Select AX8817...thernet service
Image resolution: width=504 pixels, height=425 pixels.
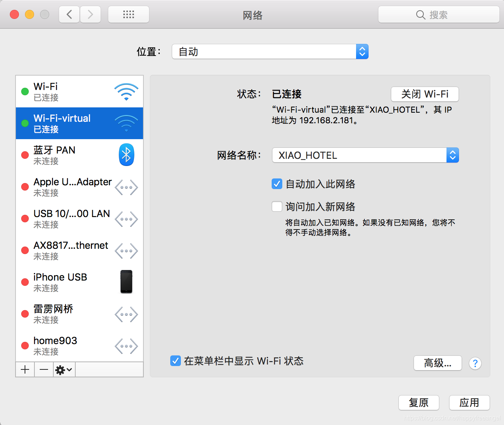[79, 250]
